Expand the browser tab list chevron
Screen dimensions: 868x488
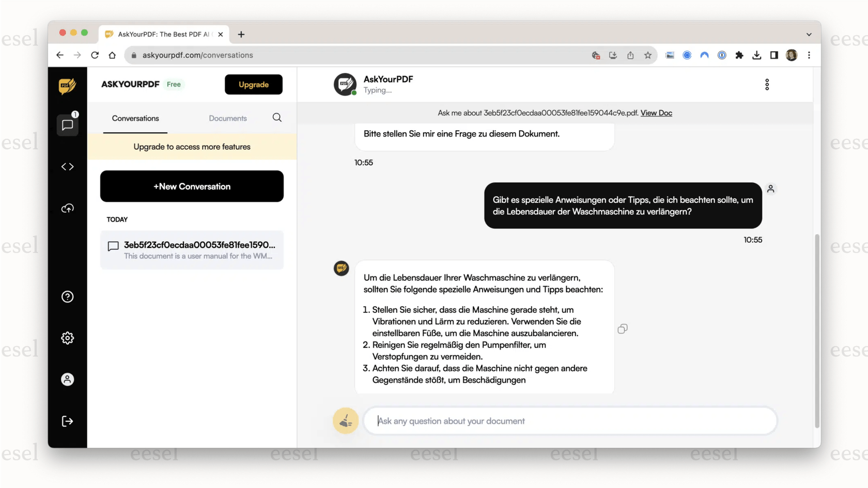pyautogui.click(x=808, y=34)
